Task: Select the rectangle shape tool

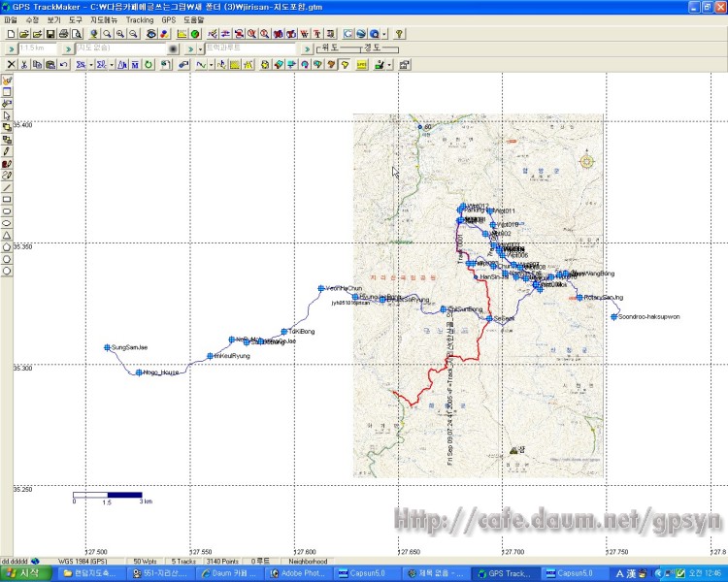Action: (7, 200)
